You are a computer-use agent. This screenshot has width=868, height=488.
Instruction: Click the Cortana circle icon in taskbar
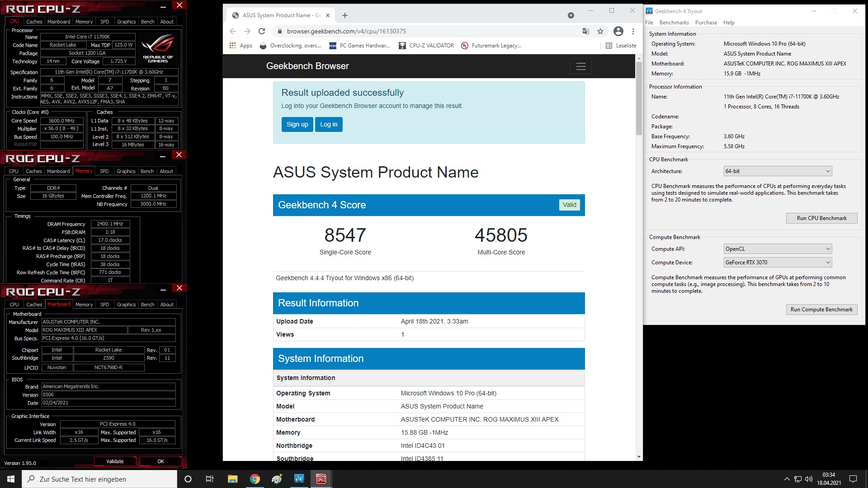click(x=188, y=479)
